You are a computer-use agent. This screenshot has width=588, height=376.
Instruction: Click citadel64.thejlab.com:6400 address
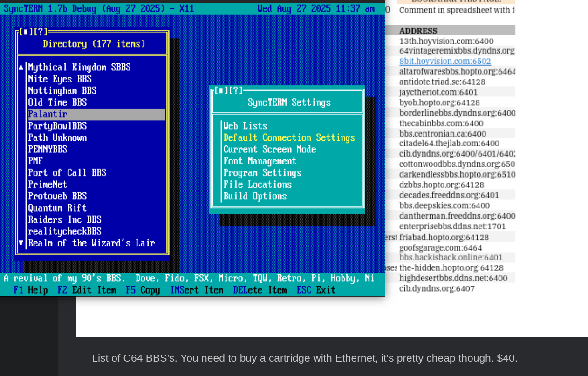449,144
